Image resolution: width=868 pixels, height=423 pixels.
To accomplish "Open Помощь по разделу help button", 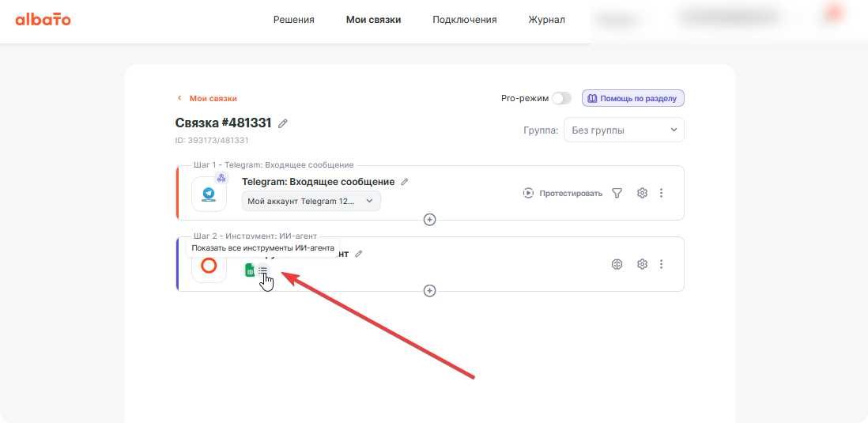I will [x=632, y=98].
